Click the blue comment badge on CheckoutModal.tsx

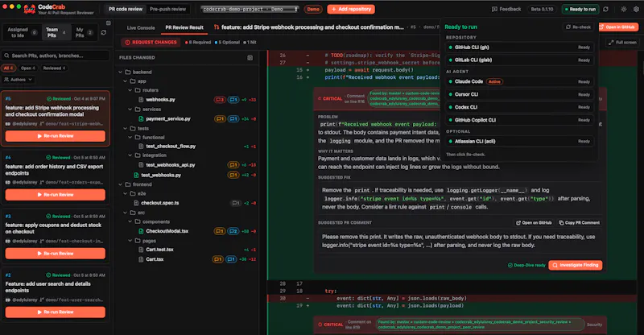tap(233, 231)
